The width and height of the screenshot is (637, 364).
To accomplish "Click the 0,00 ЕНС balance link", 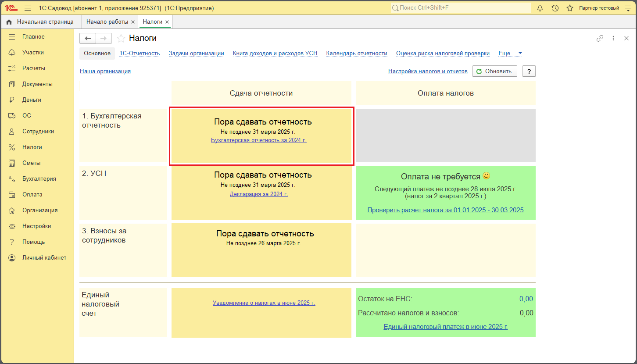I will [526, 299].
